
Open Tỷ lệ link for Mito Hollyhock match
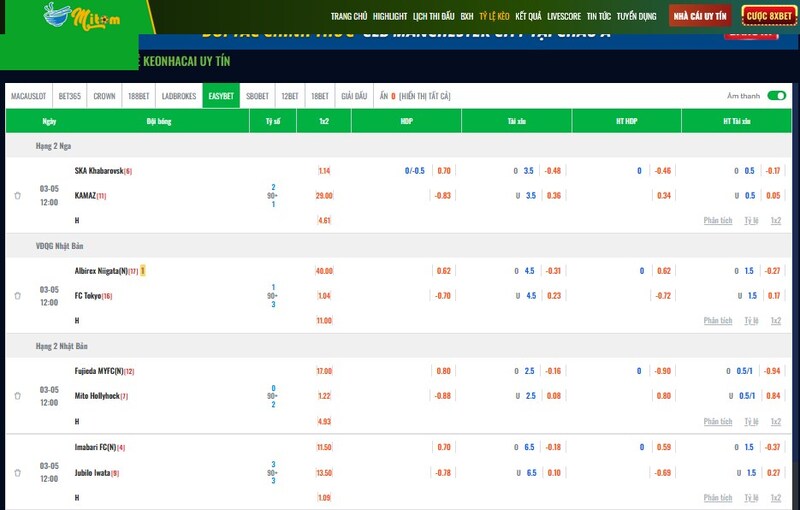point(751,421)
